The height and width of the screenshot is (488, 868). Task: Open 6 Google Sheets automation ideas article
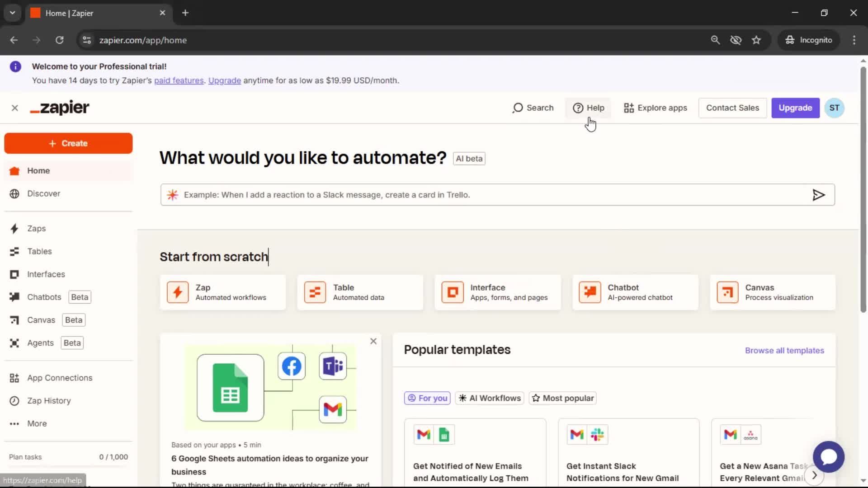click(270, 465)
